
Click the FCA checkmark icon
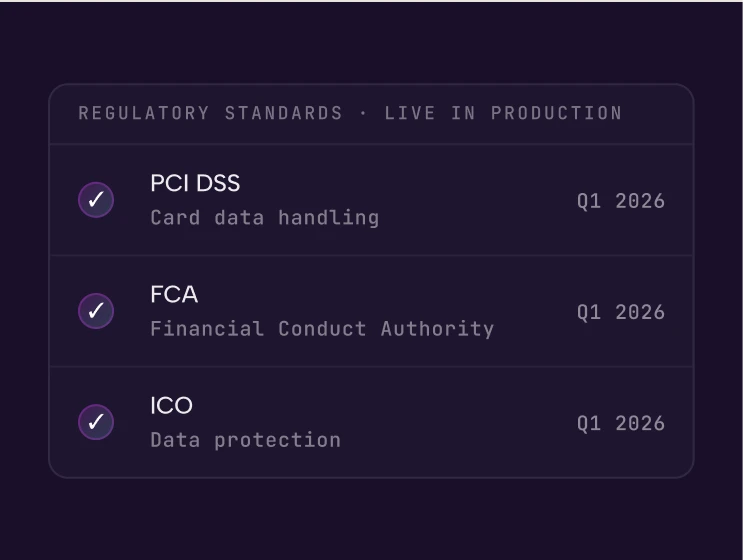pyautogui.click(x=96, y=311)
